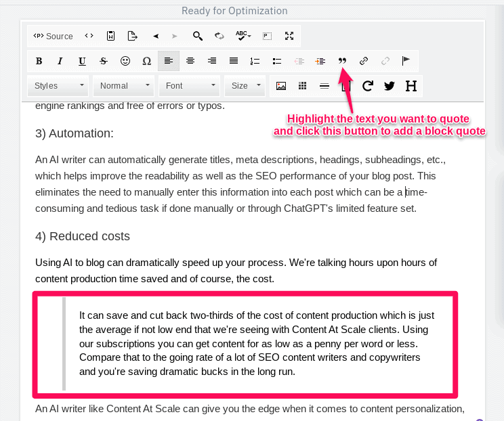The image size is (504, 421).
Task: Redo with the right arrow icon
Action: click(174, 36)
